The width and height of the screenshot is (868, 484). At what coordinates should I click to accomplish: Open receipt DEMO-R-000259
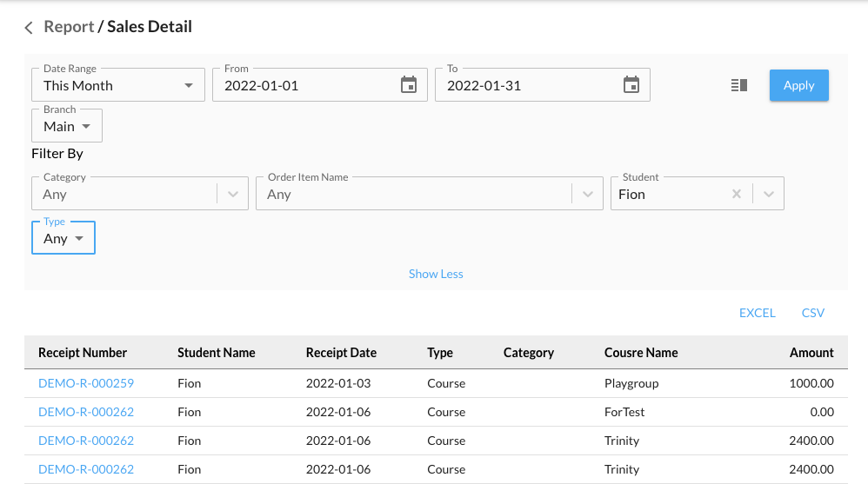(86, 383)
